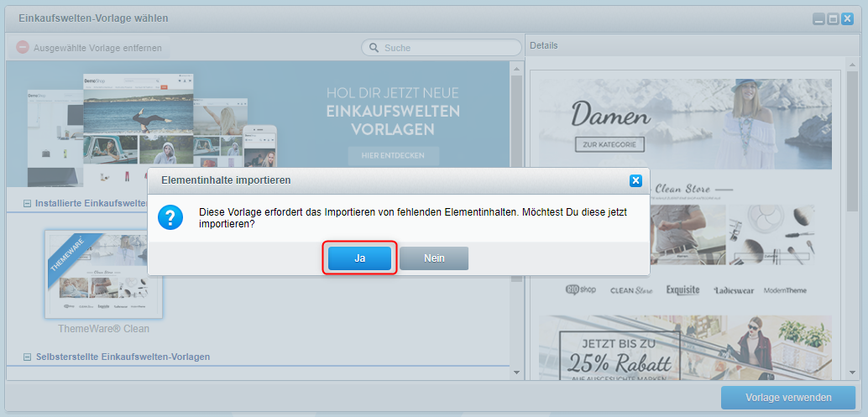
Task: Select the ThemeWare Clean template thumbnail
Action: (103, 274)
